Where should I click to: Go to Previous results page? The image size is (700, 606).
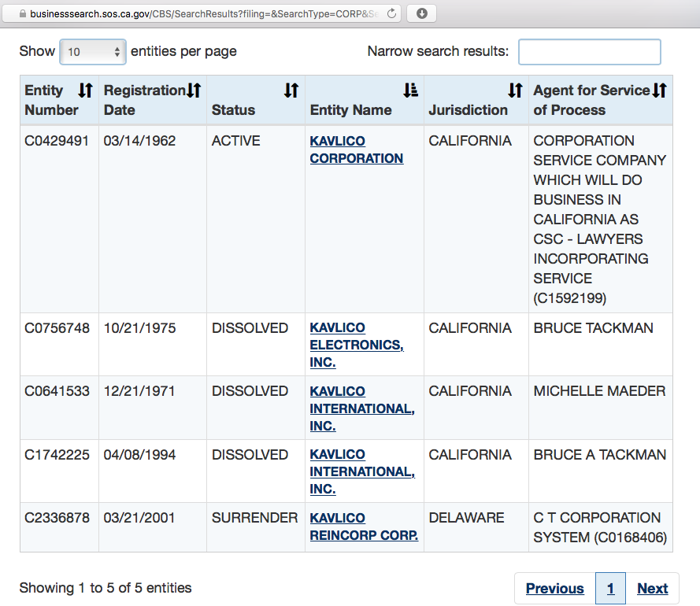coord(554,589)
